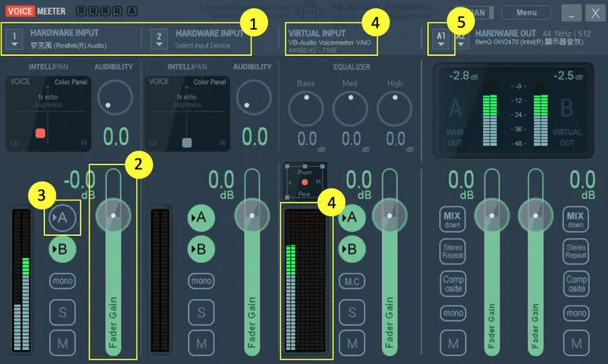Enable mono on Virtual Out B bus
The width and height of the screenshot is (608, 364).
[x=576, y=313]
